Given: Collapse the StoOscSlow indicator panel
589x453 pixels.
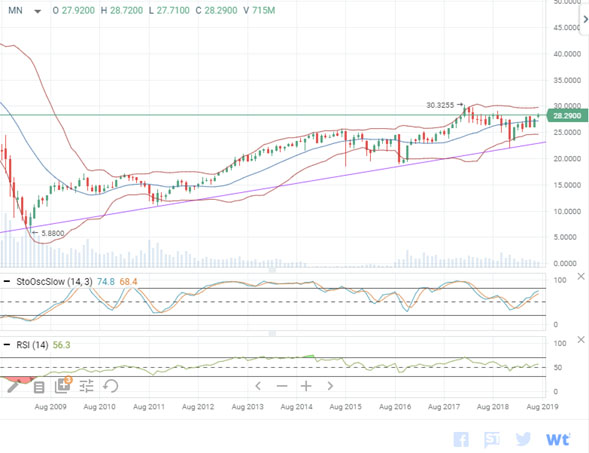Looking at the screenshot, I should pos(6,281).
